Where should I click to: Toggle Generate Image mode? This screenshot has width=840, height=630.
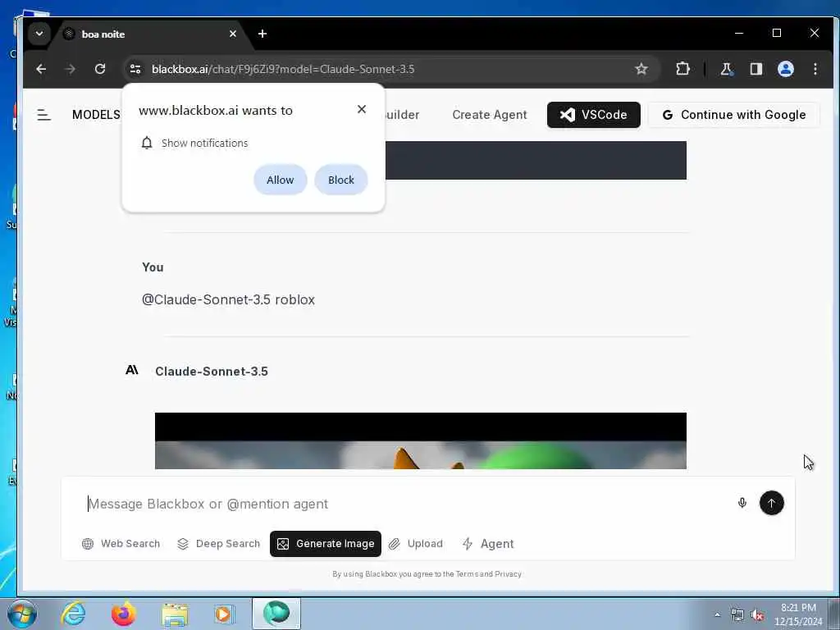[x=325, y=544]
